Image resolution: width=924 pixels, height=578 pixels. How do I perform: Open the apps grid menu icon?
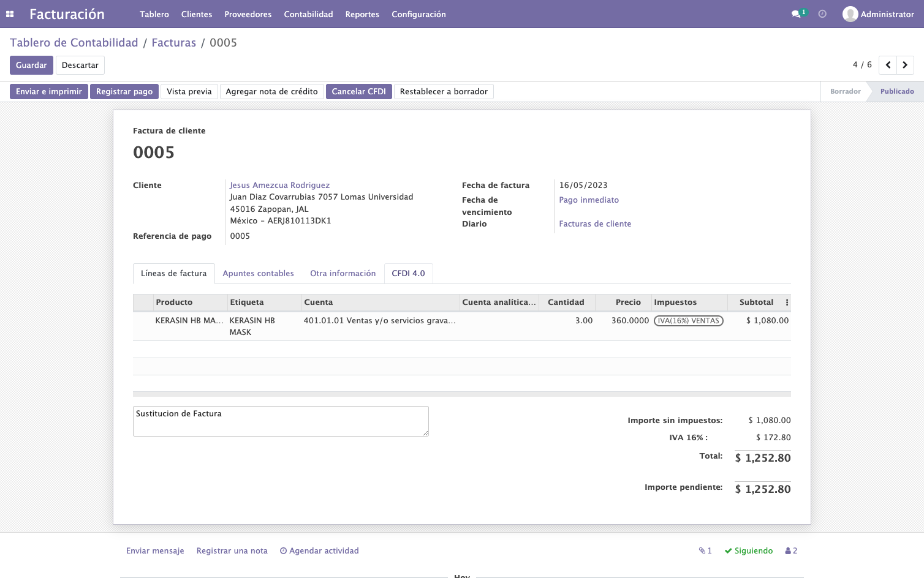10,14
